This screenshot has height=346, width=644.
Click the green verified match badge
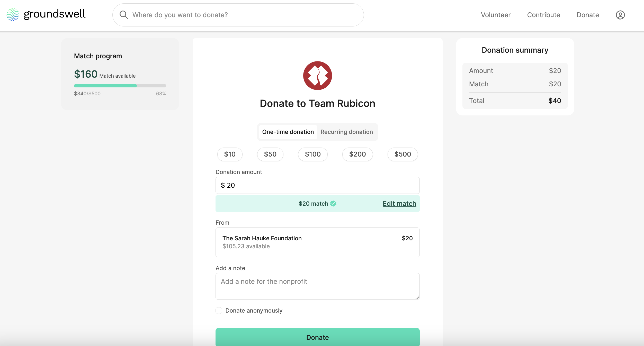(333, 204)
